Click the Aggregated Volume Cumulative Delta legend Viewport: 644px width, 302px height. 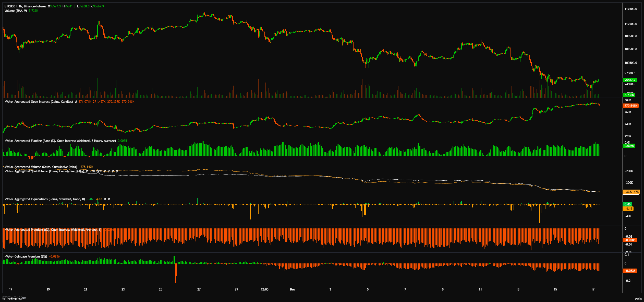tap(41, 167)
